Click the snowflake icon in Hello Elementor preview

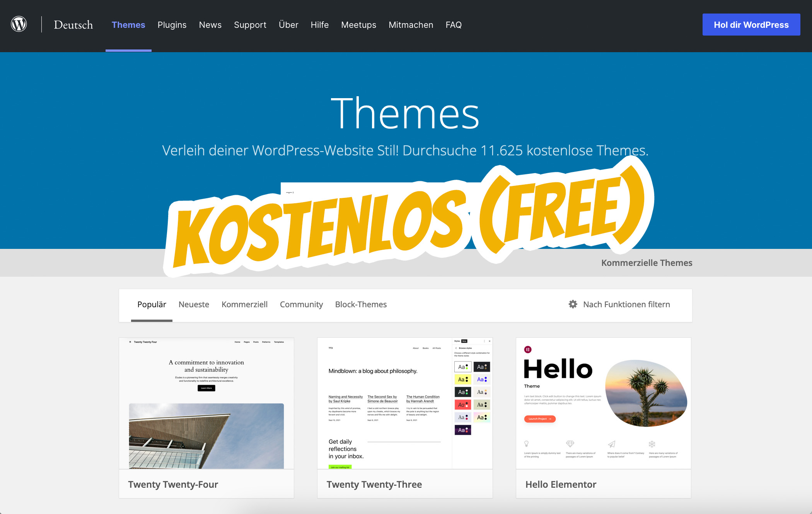click(x=653, y=444)
